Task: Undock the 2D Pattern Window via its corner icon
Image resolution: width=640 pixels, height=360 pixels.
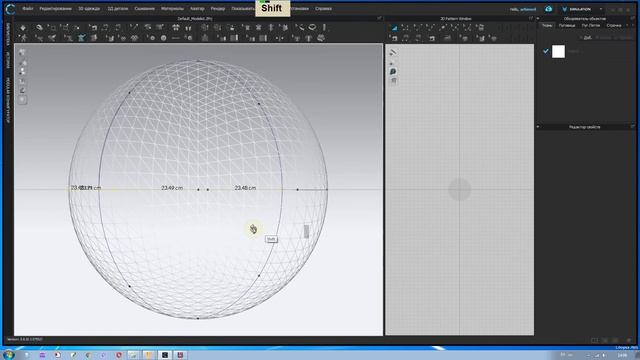Action: [531, 18]
